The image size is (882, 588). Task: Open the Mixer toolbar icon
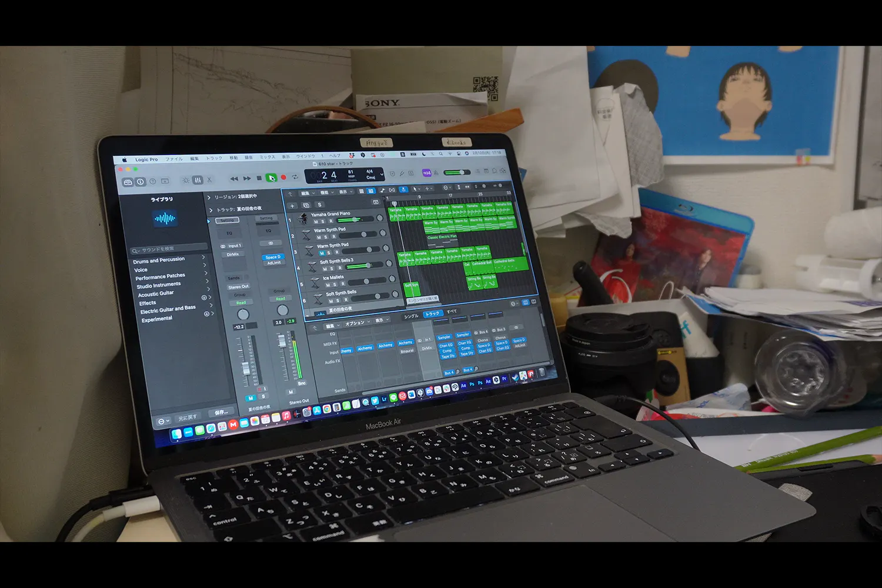[x=198, y=180]
